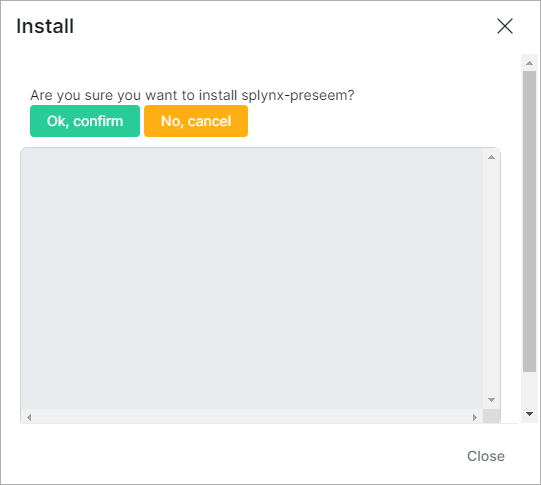Click the orange No, cancel button

196,121
